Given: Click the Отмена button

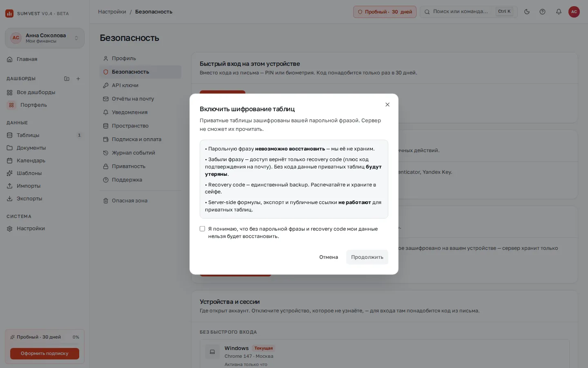Looking at the screenshot, I should [x=329, y=257].
